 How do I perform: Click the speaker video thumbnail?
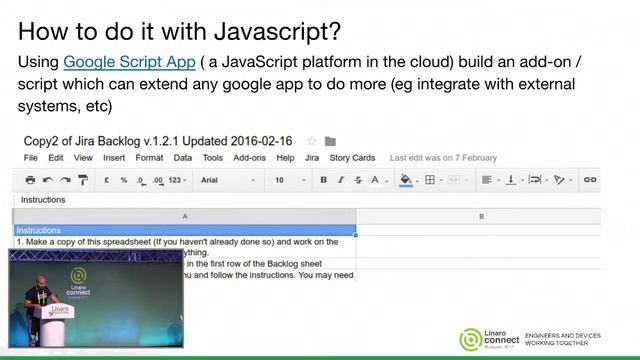(x=96, y=298)
